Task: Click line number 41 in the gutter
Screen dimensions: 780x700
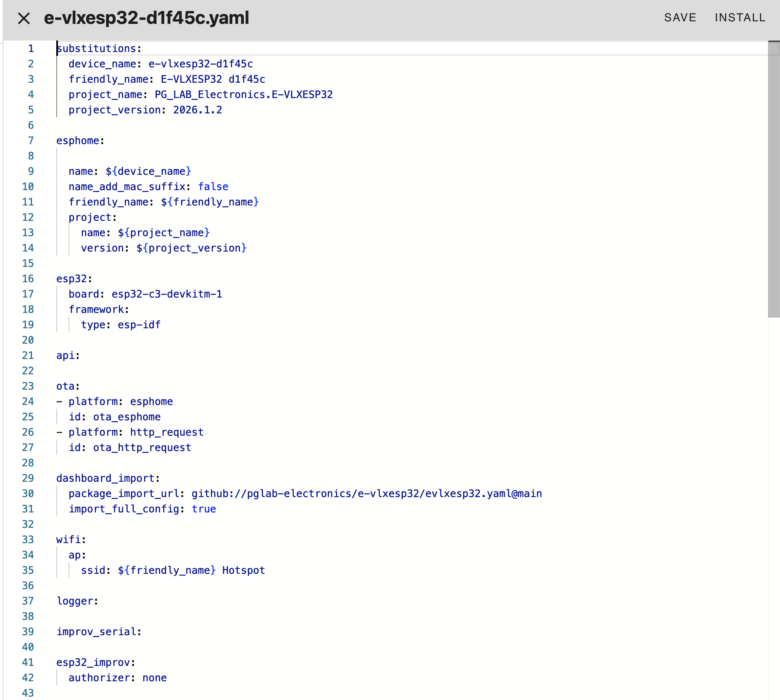Action: (x=28, y=662)
